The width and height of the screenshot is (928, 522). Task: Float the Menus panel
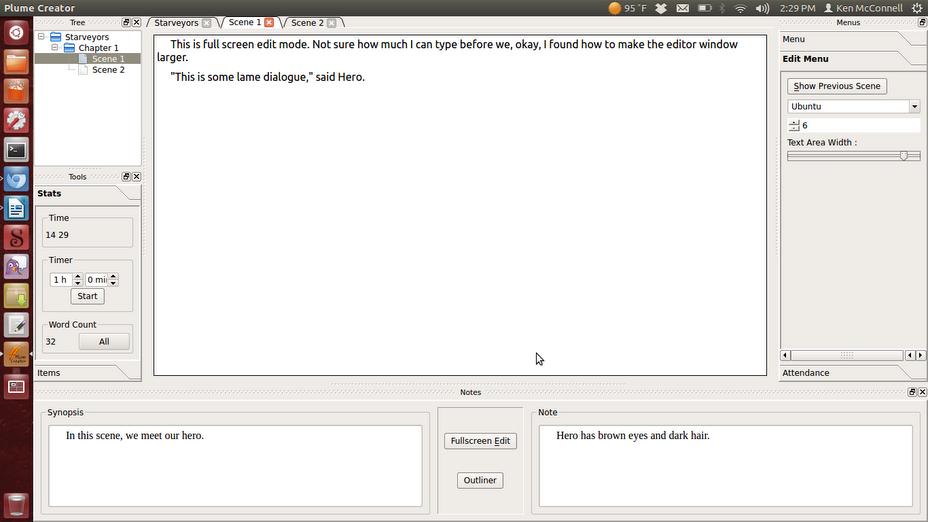click(x=922, y=22)
